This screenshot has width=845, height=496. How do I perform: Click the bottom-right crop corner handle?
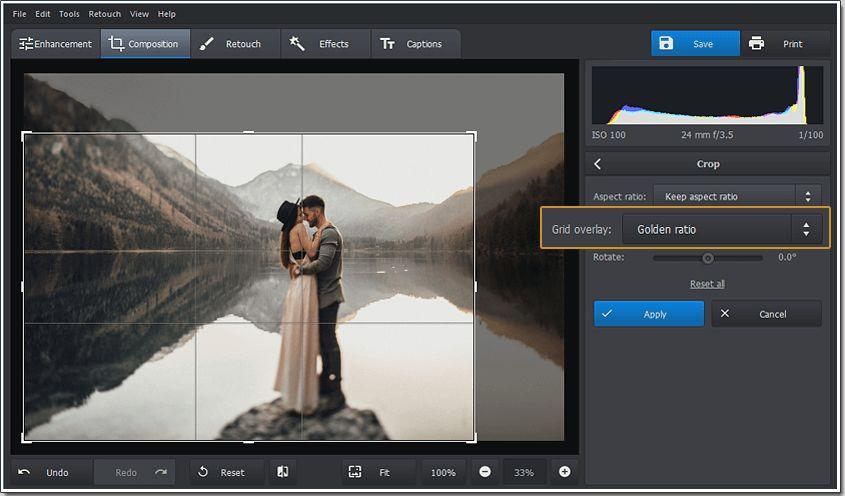coord(473,439)
